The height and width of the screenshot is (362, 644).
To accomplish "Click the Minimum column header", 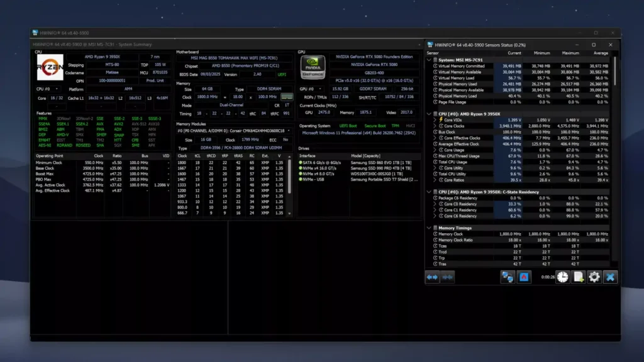I will tap(541, 53).
